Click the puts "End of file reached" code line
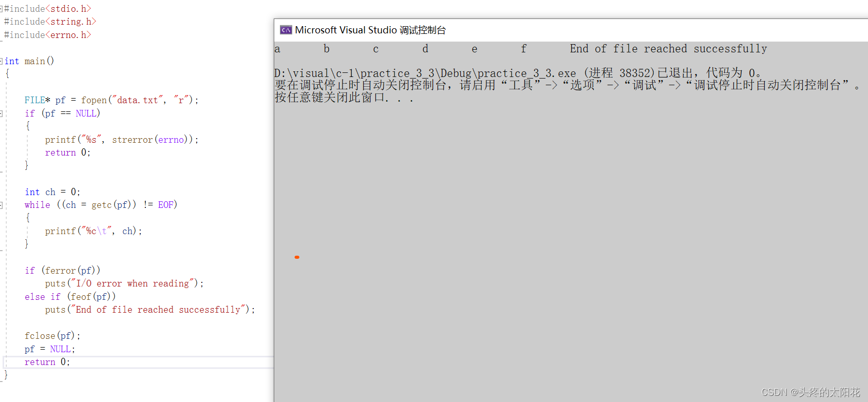 click(x=150, y=310)
